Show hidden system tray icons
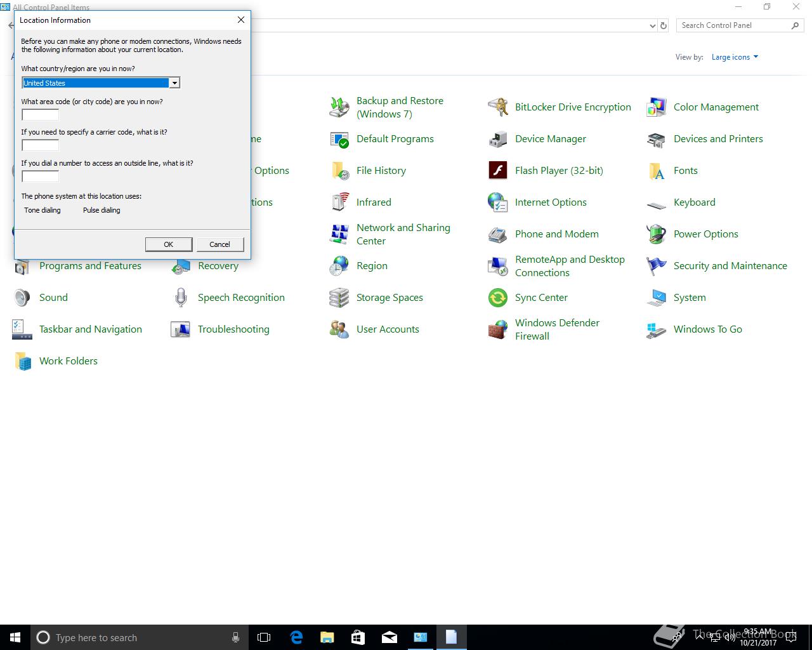This screenshot has height=650, width=812. pos(700,637)
